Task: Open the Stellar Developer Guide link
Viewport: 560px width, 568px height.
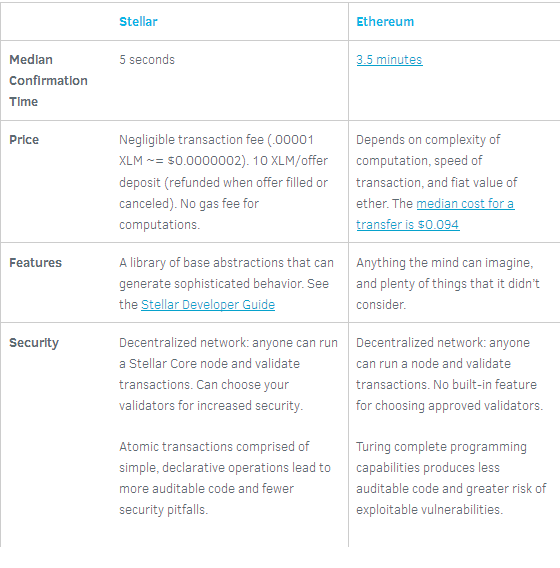Action: click(x=208, y=305)
